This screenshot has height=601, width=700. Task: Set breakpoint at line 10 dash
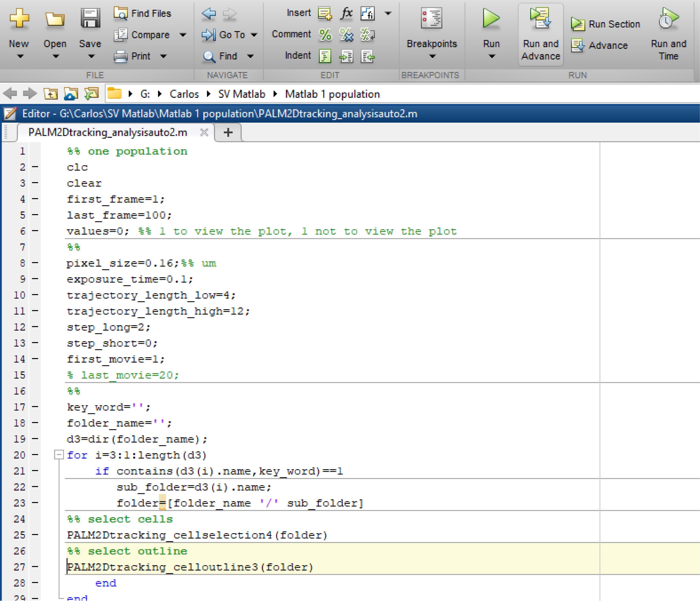35,295
